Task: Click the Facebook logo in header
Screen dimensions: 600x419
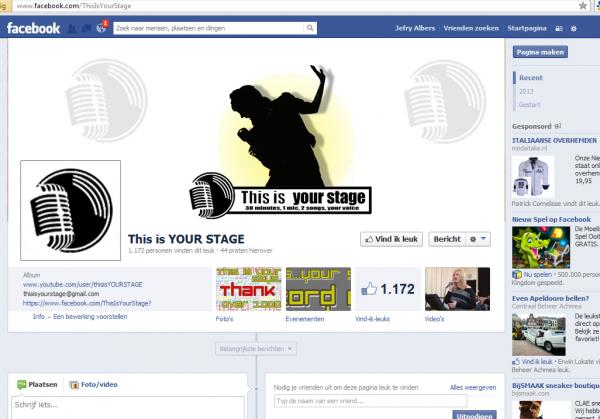Action: pos(33,28)
